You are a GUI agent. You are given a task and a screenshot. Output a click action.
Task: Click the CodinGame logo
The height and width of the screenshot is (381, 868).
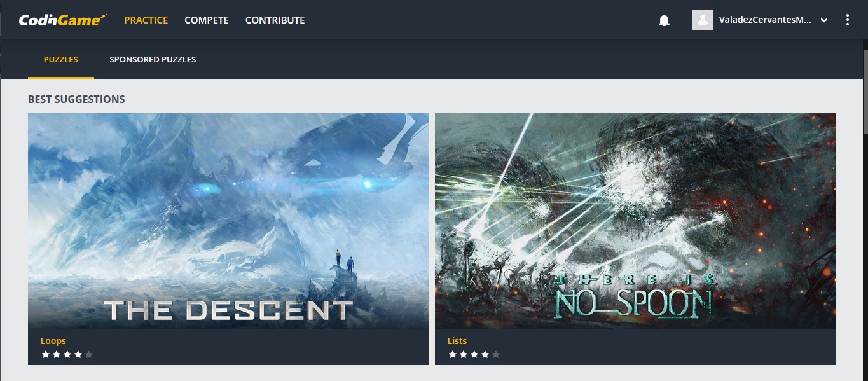pos(62,20)
